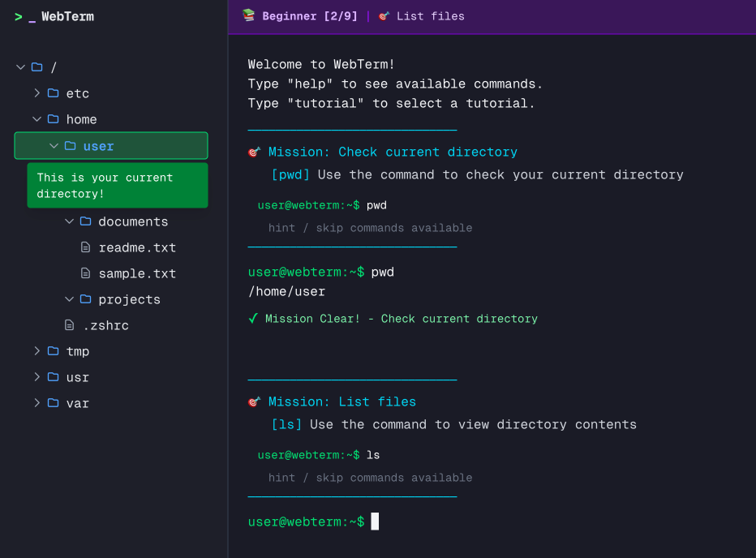Click the suggested ls command line
756x558 pixels.
[x=372, y=455]
